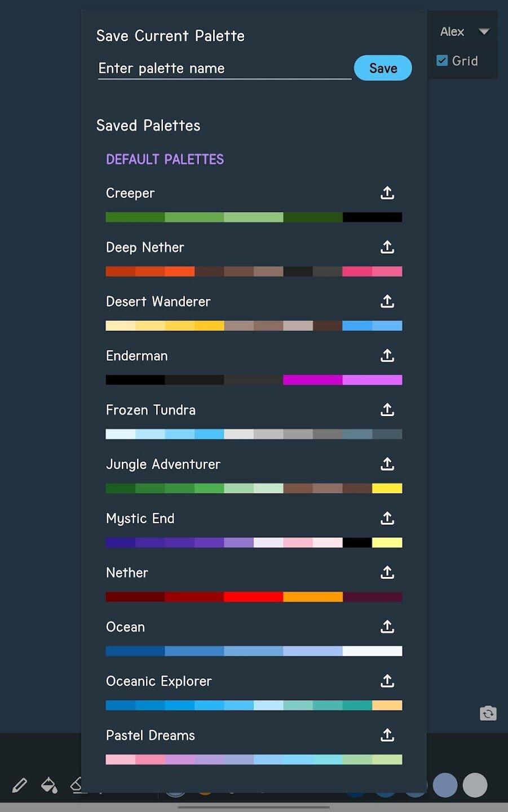The height and width of the screenshot is (812, 508).
Task: Toggle the Grid checkbox
Action: (443, 60)
